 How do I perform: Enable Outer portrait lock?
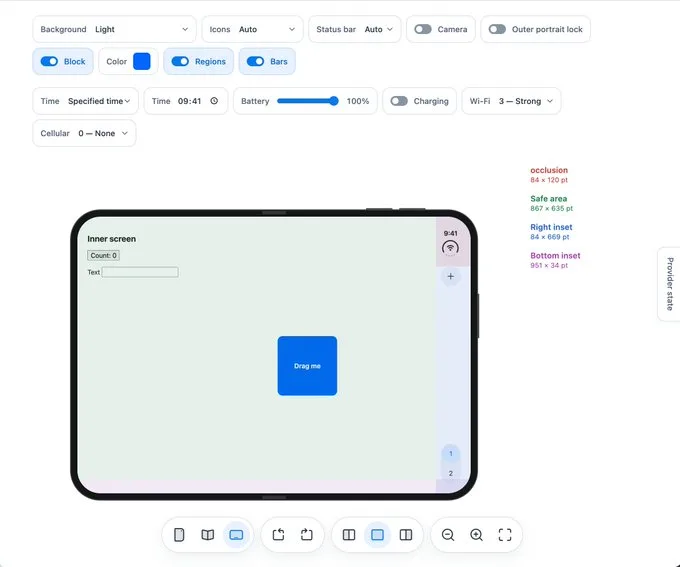[x=497, y=29]
